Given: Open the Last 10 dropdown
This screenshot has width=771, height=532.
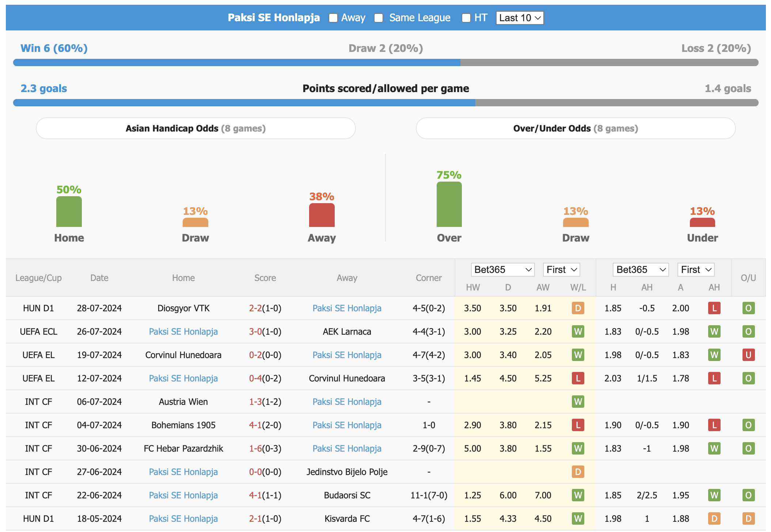Looking at the screenshot, I should (x=520, y=18).
